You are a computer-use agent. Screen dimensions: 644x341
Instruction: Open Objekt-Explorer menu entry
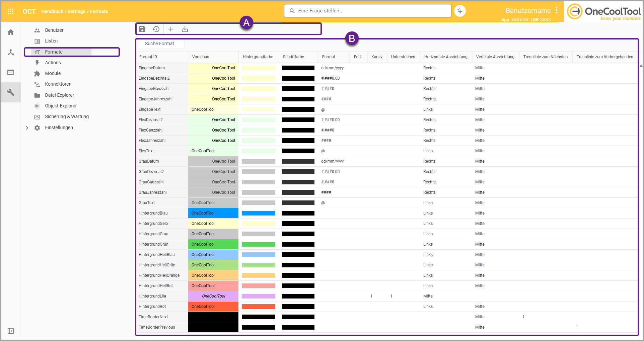[61, 106]
